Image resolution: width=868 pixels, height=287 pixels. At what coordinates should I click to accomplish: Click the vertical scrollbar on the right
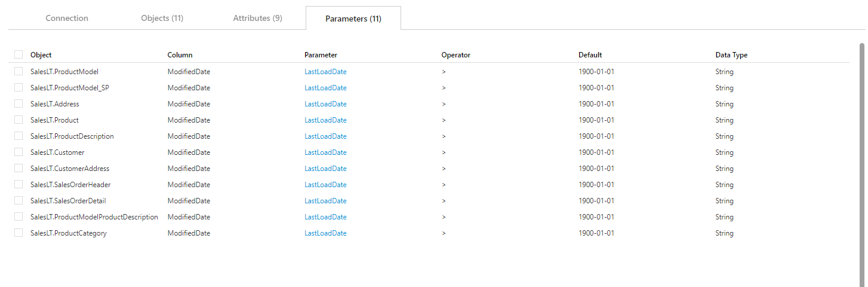tap(861, 161)
